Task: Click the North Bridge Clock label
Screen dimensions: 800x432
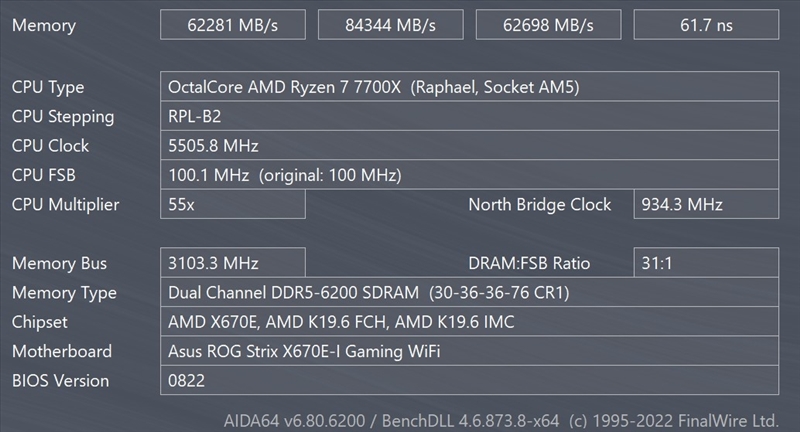Action: click(x=539, y=205)
